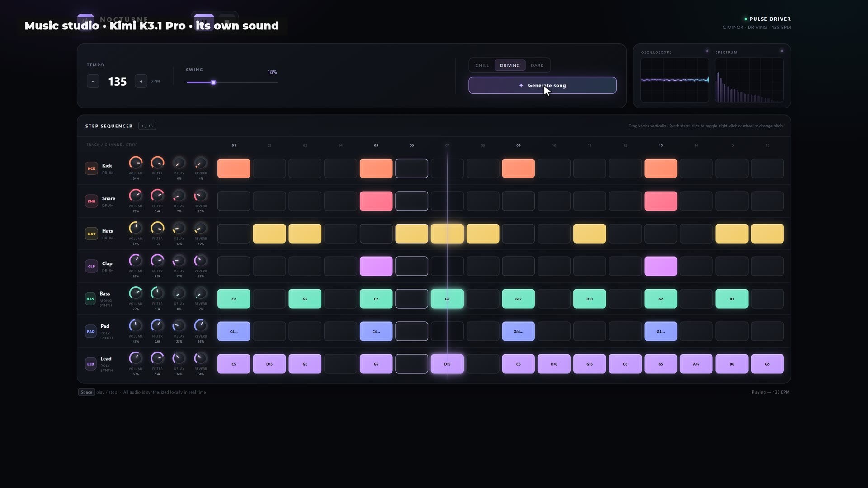
Task: Enable Kick step 16
Action: coord(767,168)
